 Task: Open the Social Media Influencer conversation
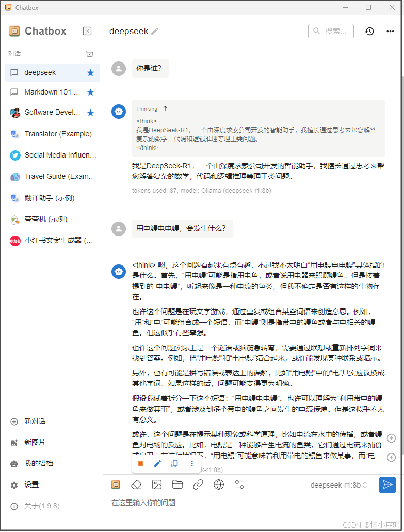(52, 155)
